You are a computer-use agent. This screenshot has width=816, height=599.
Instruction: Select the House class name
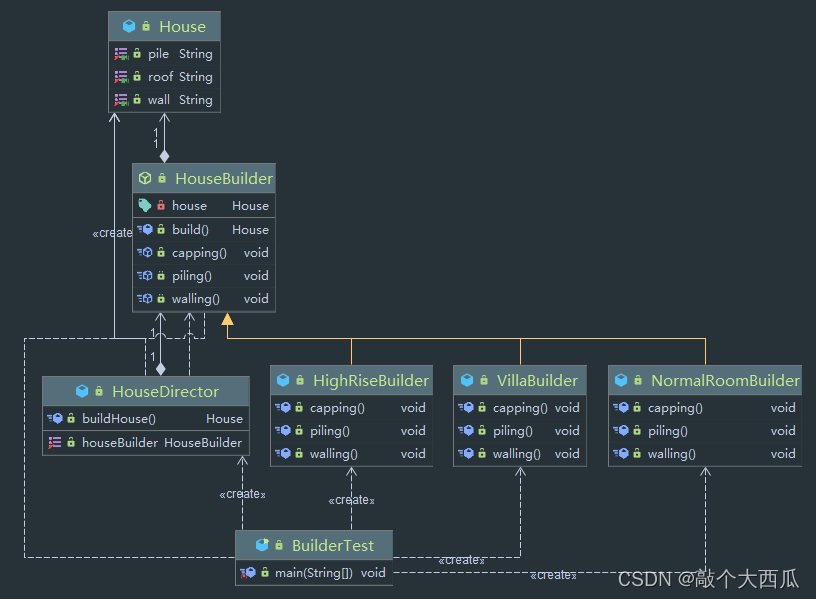tap(183, 27)
